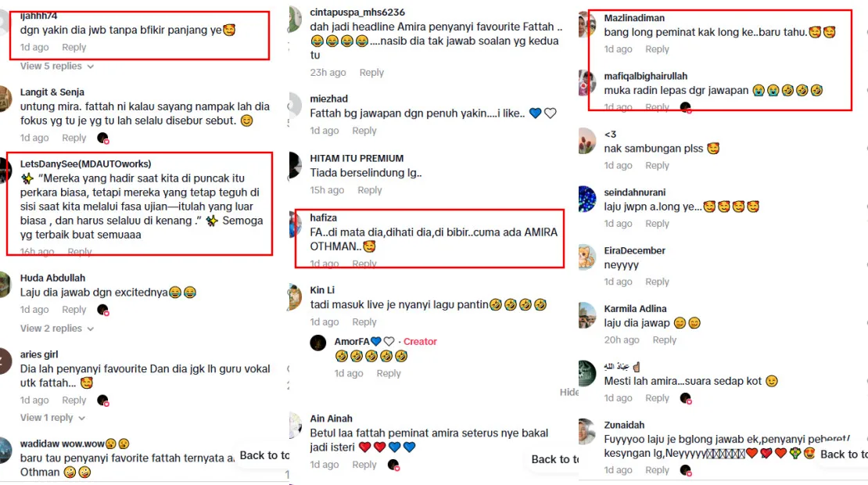Click creator-liked badge on Huda Abdullah comment
This screenshot has width=868, height=485.
(x=103, y=310)
